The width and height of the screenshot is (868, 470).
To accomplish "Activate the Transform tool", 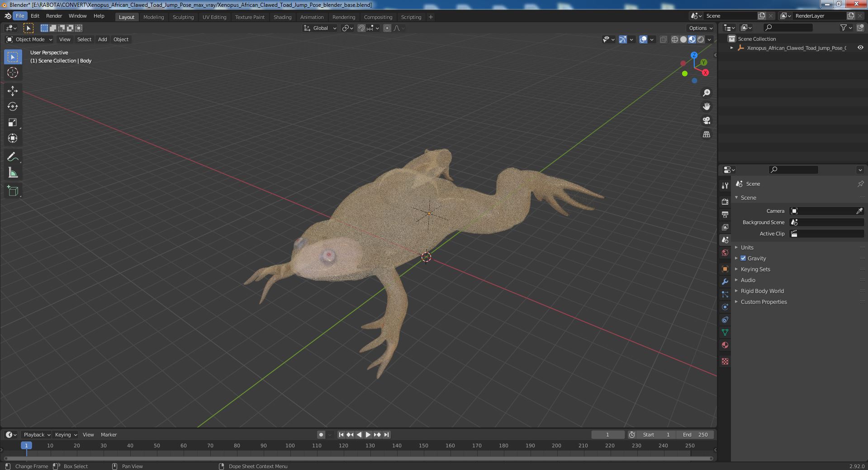I will 13,139.
